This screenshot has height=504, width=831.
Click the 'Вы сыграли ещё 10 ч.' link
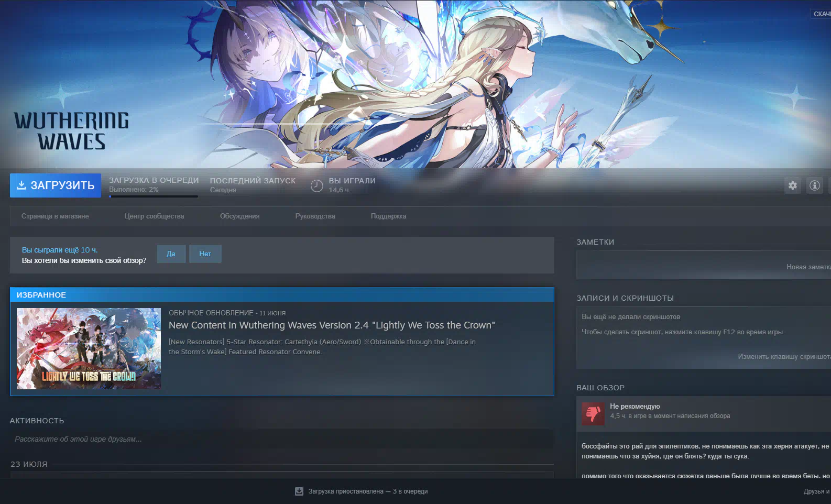pyautogui.click(x=60, y=250)
